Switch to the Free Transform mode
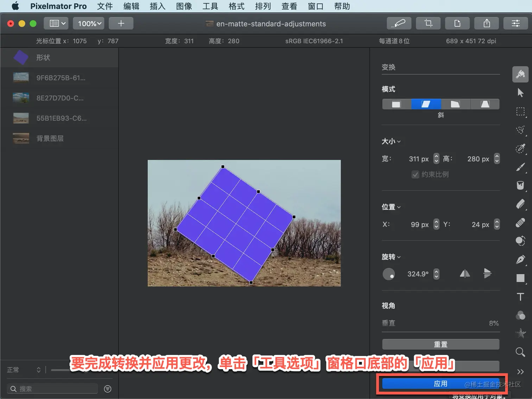The image size is (532, 399). tap(397, 104)
